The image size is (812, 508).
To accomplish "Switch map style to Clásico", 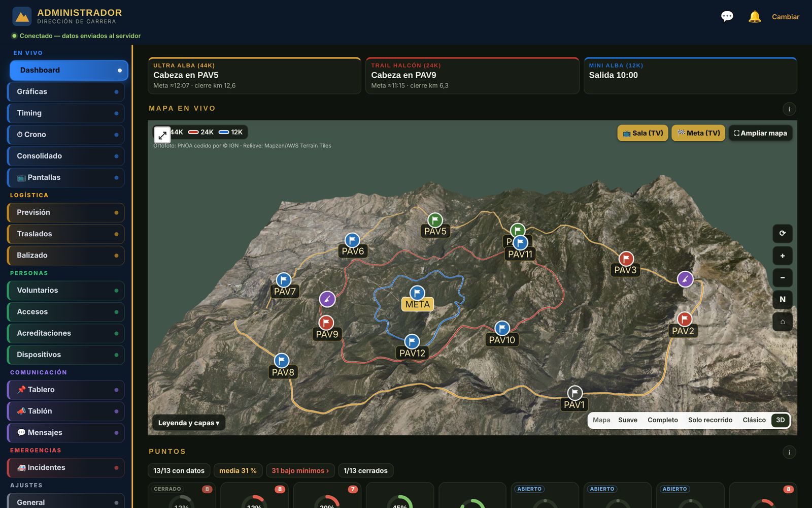I will (754, 420).
